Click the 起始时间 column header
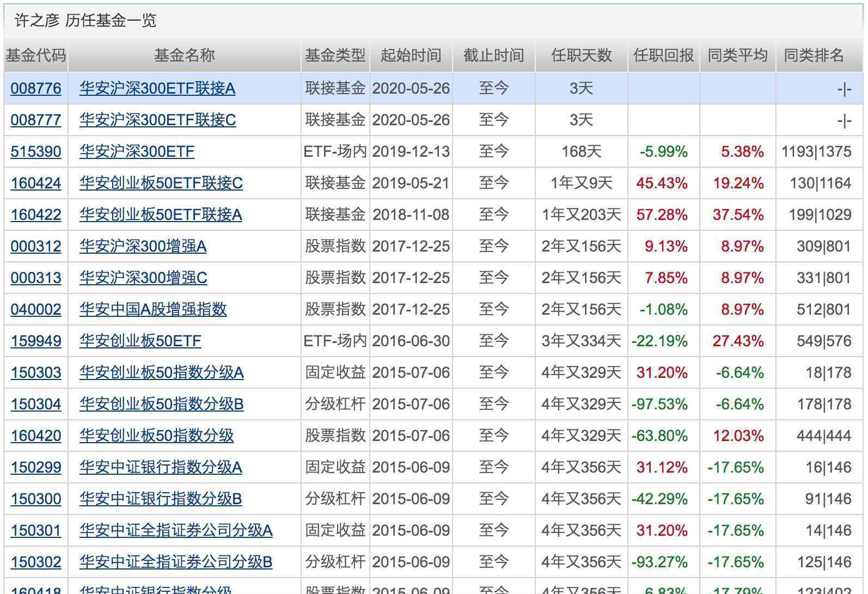The image size is (868, 594). pos(411,55)
